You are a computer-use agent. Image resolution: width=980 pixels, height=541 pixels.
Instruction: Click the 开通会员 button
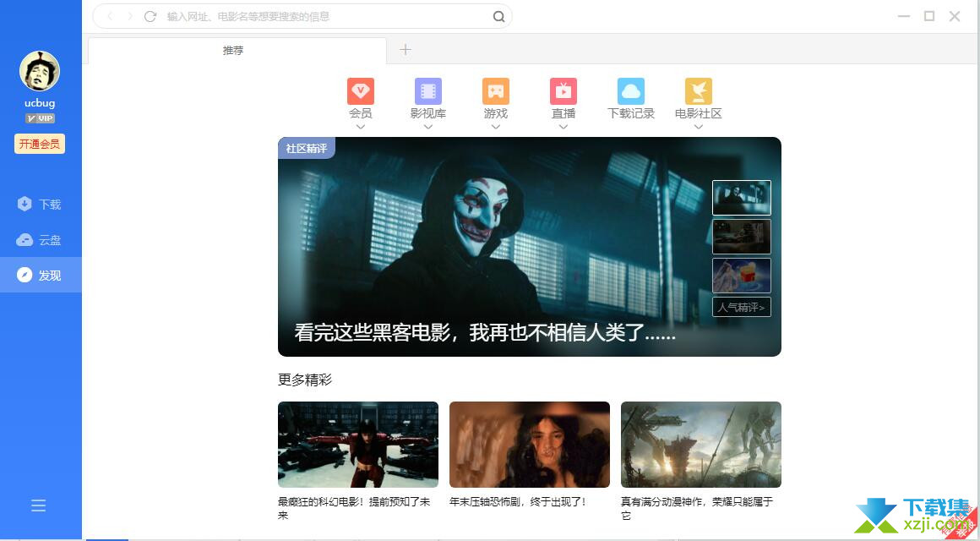point(40,144)
